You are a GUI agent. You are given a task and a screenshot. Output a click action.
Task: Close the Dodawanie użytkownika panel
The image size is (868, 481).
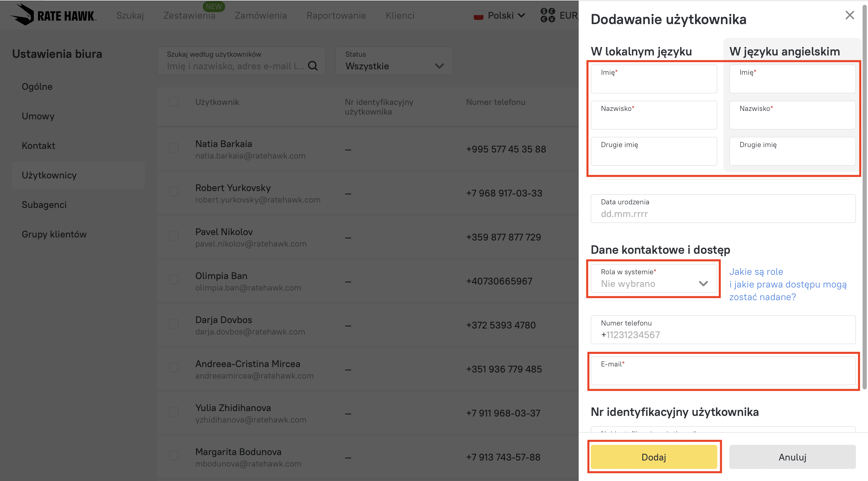[850, 15]
